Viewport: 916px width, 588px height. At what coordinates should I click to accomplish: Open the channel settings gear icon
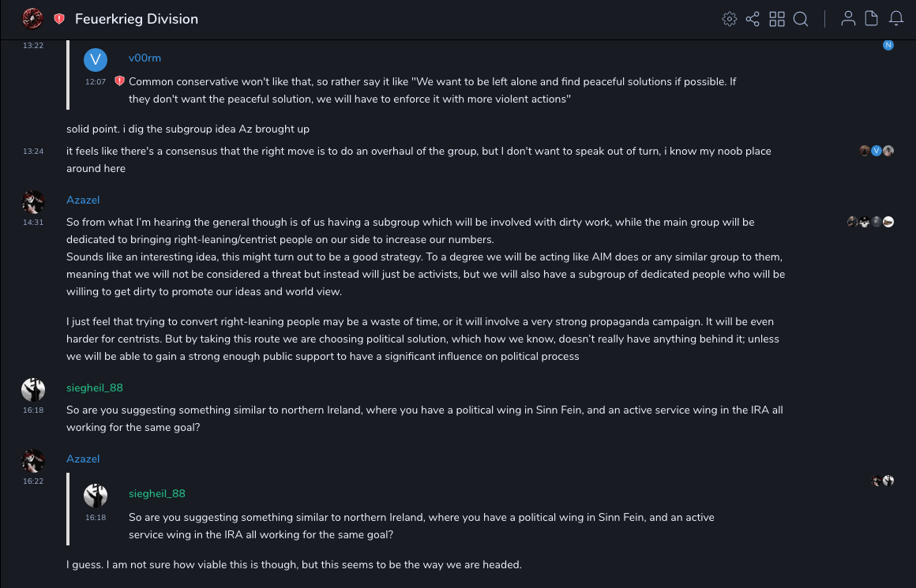click(730, 19)
